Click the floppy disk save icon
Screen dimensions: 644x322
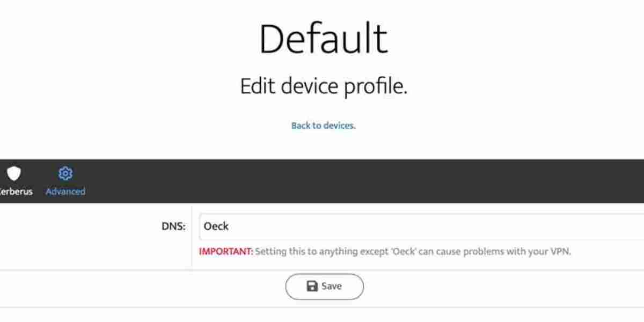312,286
